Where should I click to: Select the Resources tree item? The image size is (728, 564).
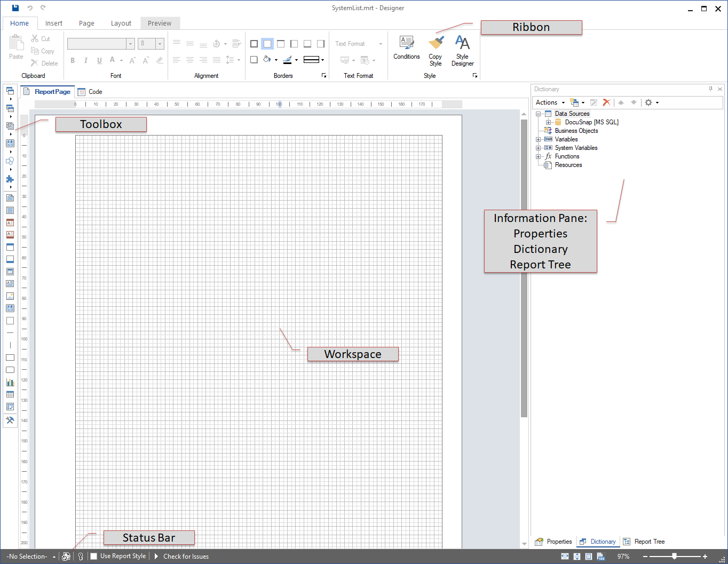coord(568,165)
